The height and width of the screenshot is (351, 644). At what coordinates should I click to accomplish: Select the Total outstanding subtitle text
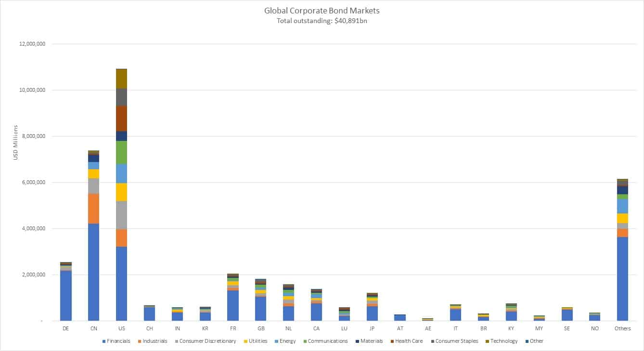click(322, 21)
